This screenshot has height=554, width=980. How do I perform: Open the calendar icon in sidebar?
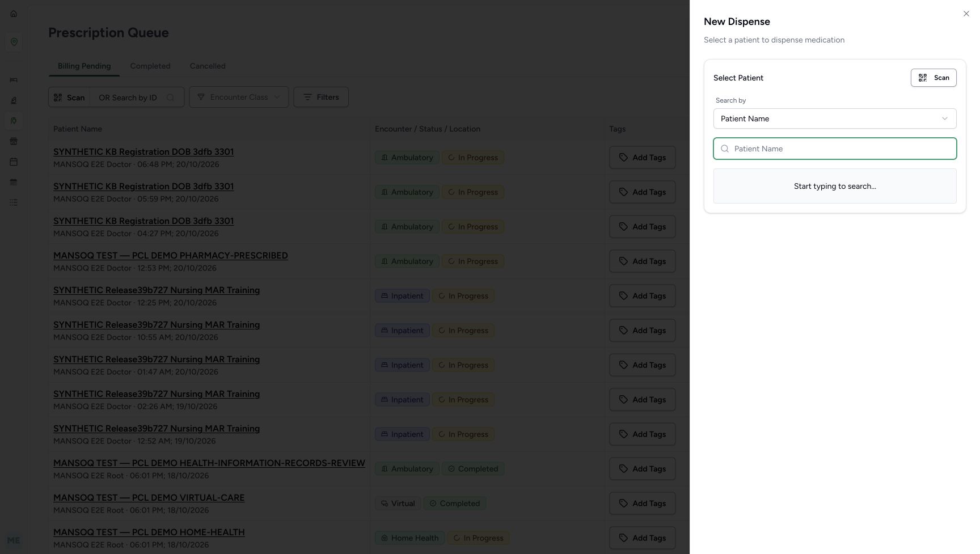(14, 162)
